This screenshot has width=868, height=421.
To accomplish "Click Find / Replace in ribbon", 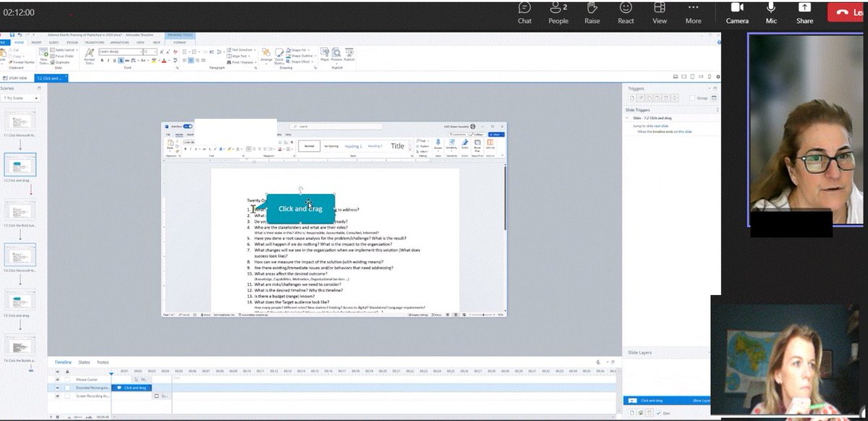I will [x=241, y=62].
